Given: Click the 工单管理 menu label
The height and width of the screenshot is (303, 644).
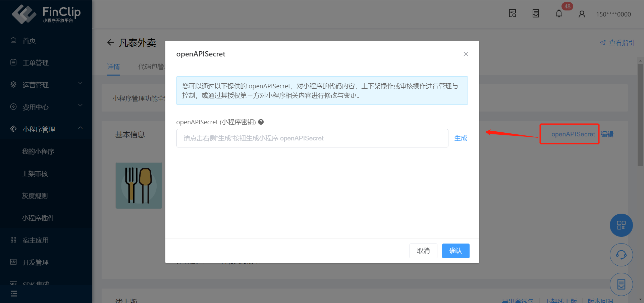Looking at the screenshot, I should pos(36,63).
